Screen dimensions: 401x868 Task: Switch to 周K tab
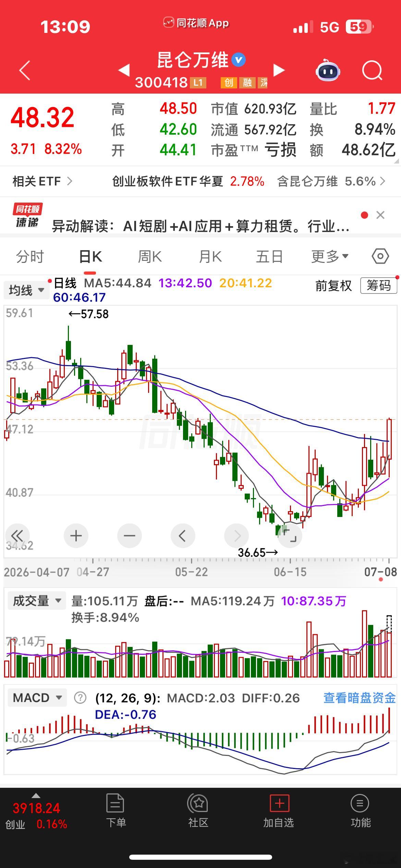pyautogui.click(x=149, y=256)
